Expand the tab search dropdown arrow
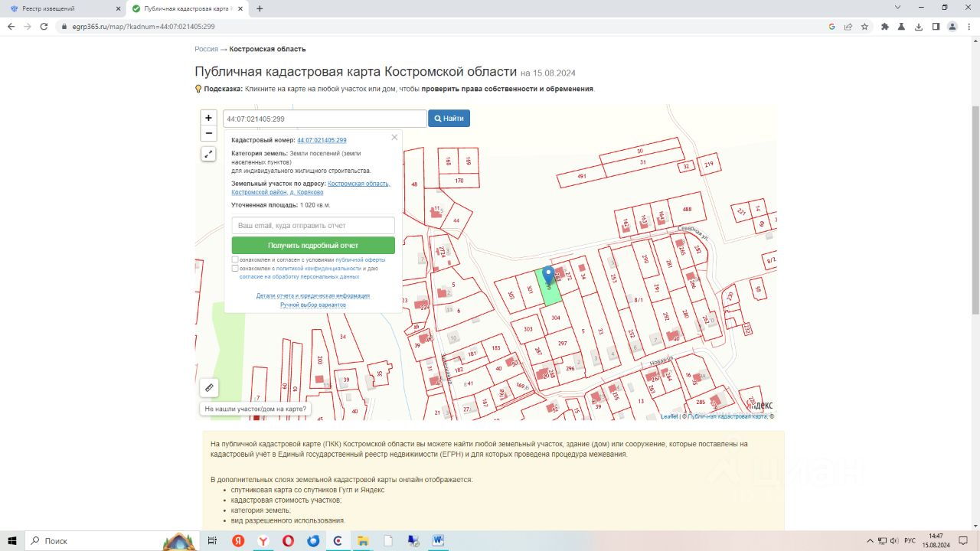 (897, 8)
